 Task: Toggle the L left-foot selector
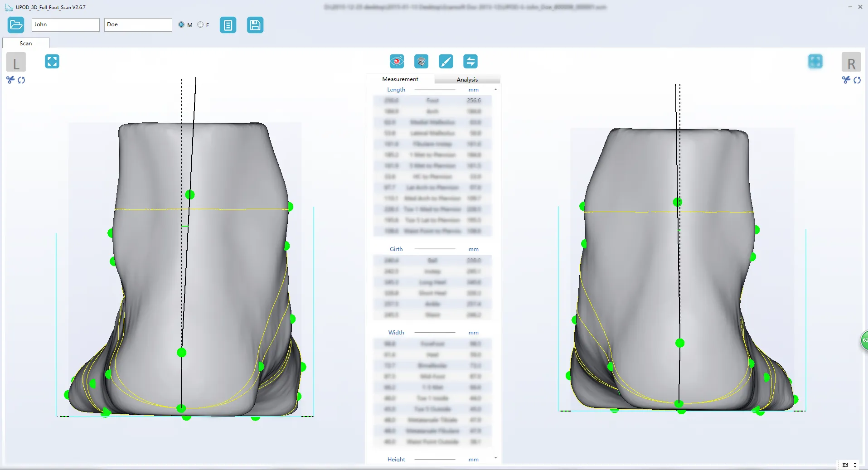tap(16, 62)
